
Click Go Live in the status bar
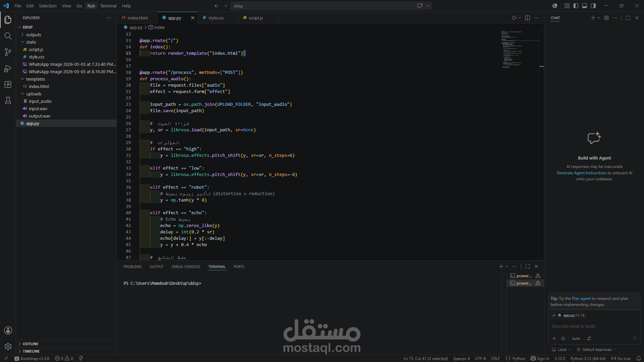[x=621, y=359]
